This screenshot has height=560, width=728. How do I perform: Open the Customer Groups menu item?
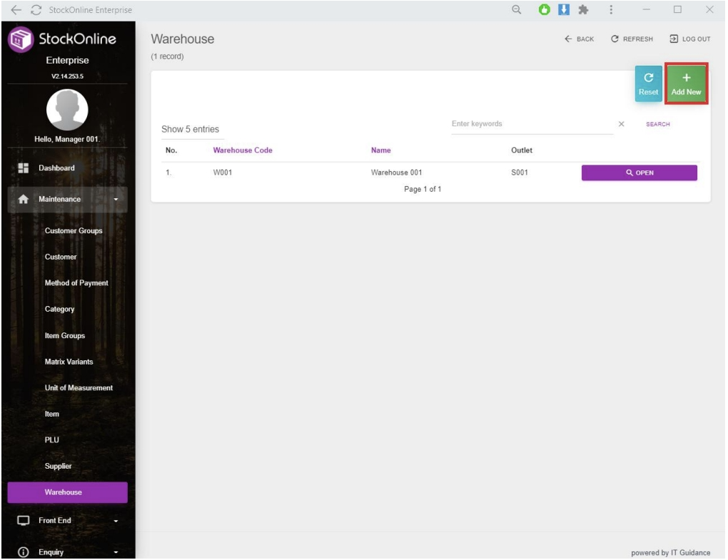(73, 231)
